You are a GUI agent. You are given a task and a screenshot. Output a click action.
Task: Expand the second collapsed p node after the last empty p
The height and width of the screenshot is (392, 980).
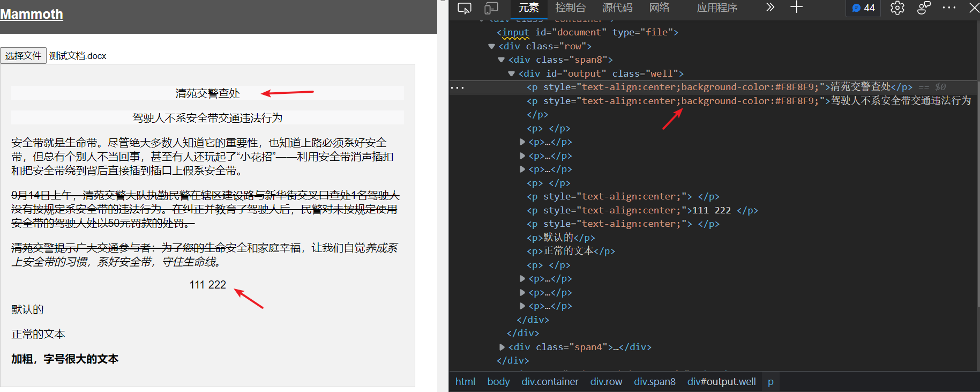522,293
